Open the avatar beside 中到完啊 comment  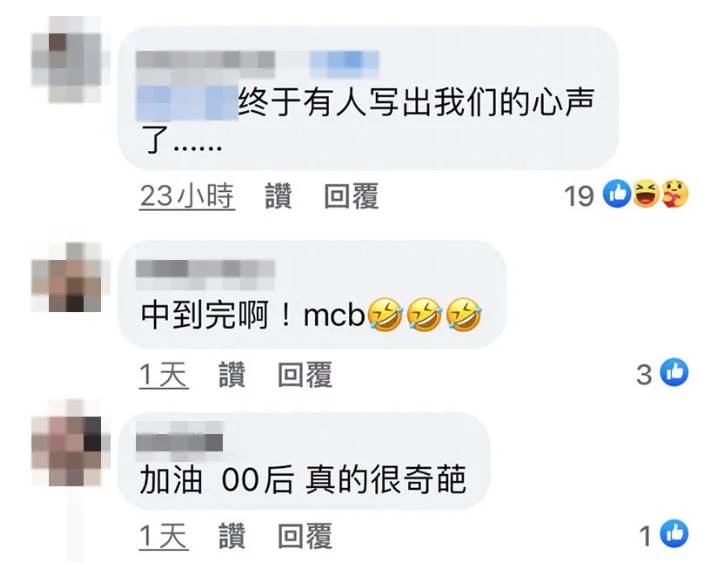click(66, 276)
